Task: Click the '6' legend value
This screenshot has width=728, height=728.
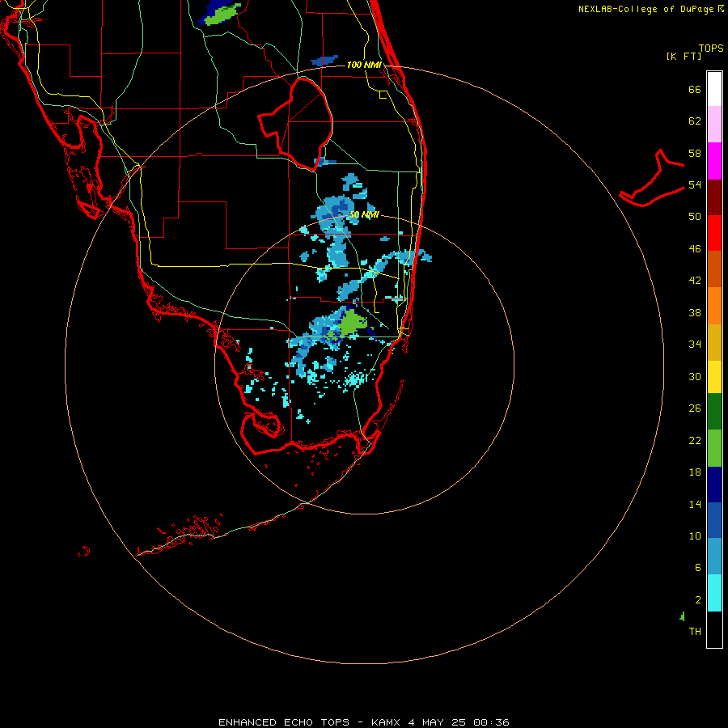Action: click(x=698, y=568)
